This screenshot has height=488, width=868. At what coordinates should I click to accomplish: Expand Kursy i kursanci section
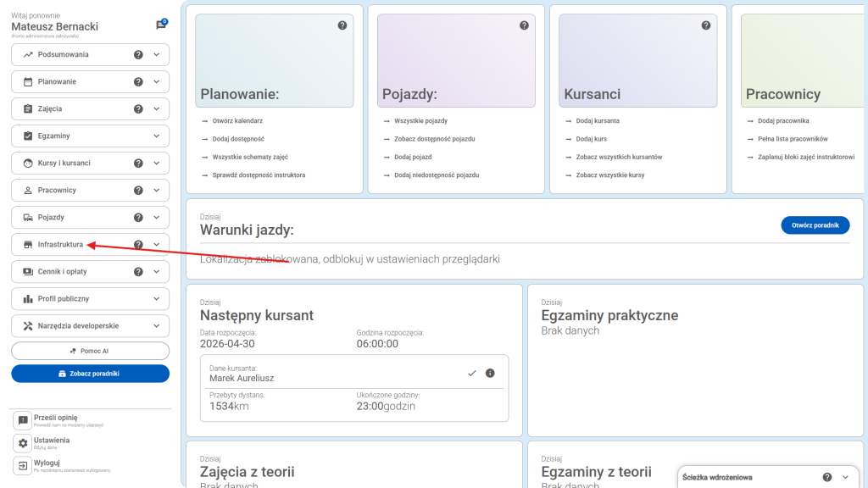coord(156,164)
